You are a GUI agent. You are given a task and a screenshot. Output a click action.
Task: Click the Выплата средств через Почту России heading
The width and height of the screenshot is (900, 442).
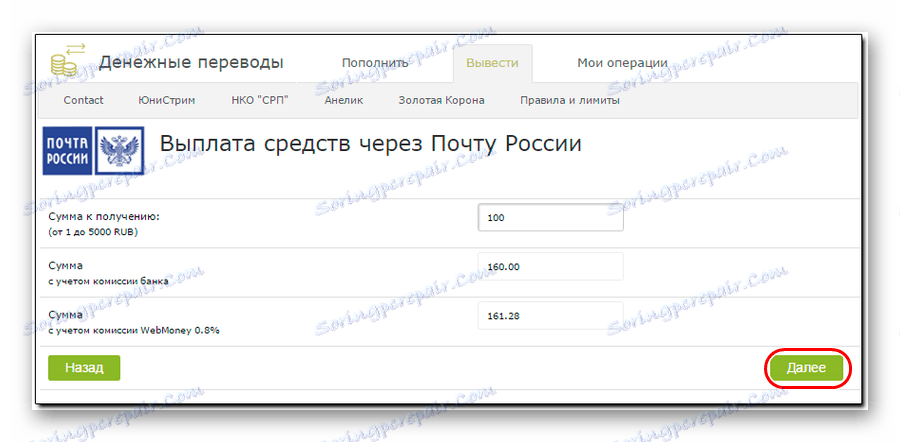tap(371, 144)
